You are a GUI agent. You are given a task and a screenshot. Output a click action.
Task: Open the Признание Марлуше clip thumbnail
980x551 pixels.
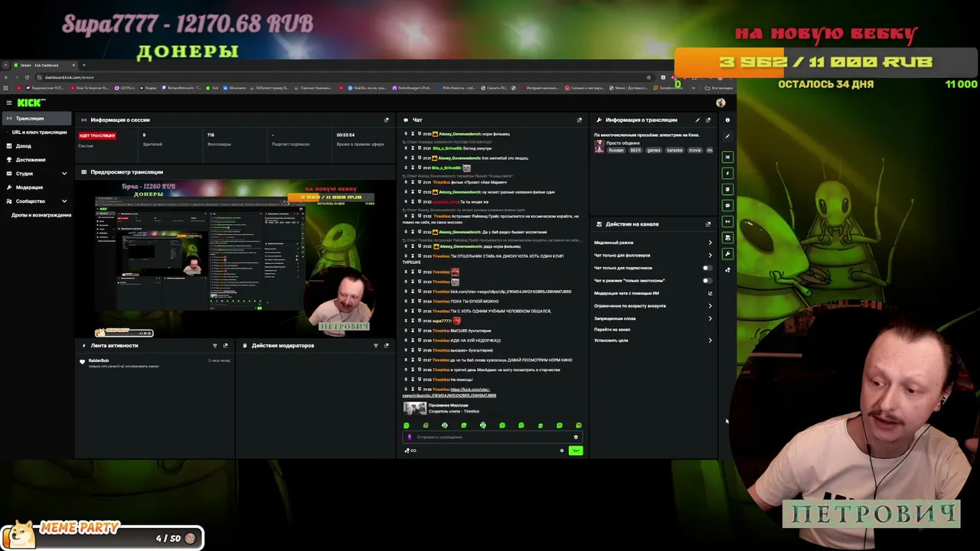point(415,409)
